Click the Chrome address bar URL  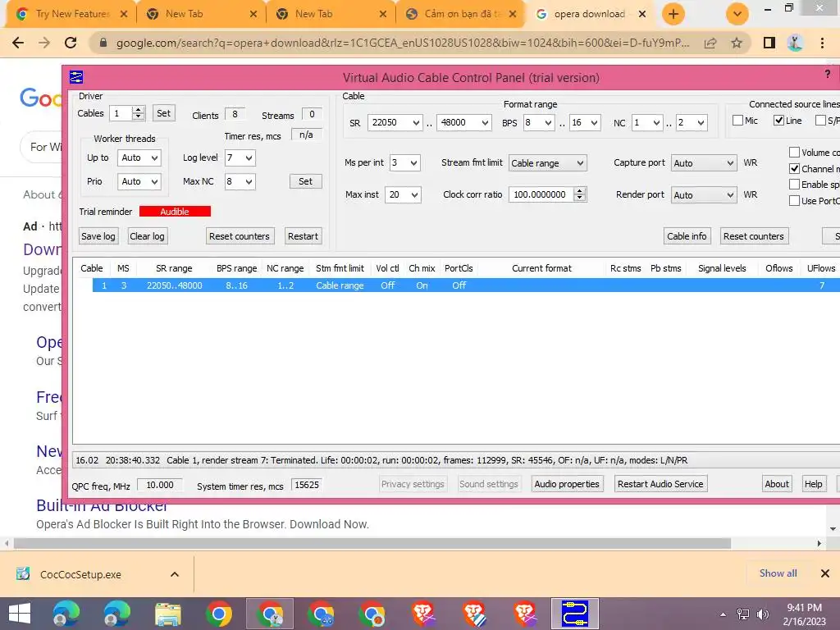tap(403, 43)
